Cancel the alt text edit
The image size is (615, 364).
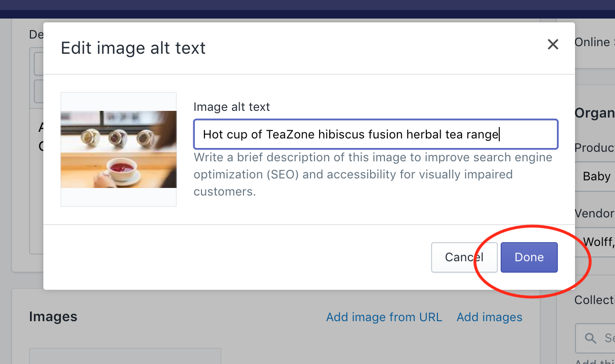tap(464, 257)
